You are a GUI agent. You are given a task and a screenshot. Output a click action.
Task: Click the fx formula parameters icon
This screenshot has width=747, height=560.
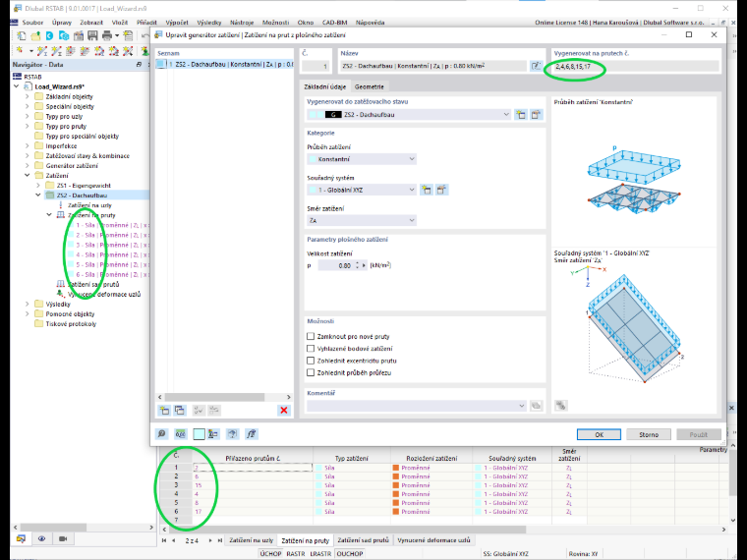(x=251, y=434)
